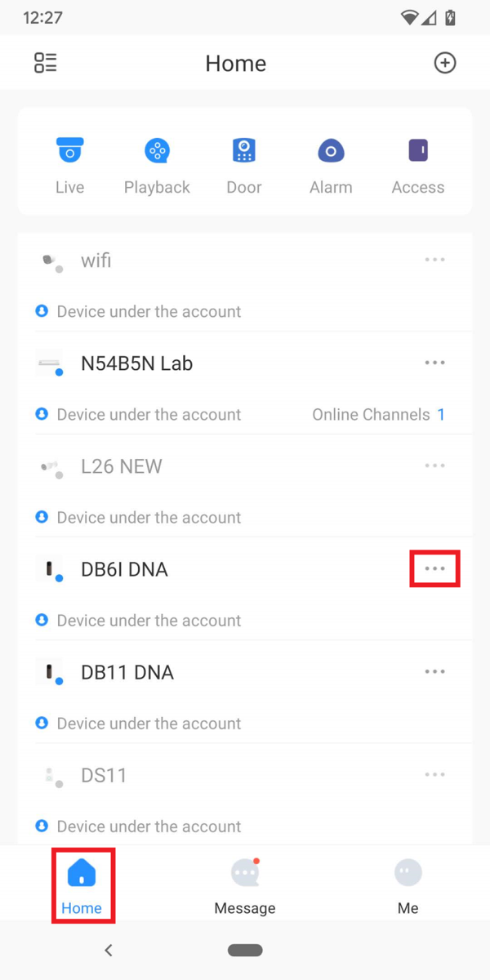The width and height of the screenshot is (490, 980).
Task: Open the Alarm icon
Action: pos(331,152)
